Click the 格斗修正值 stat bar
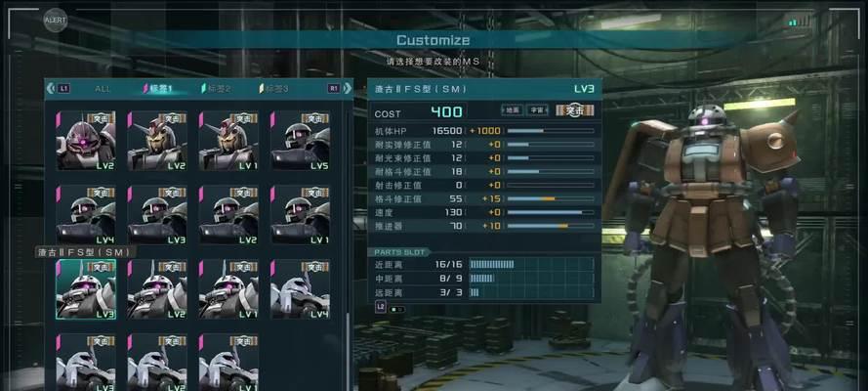The image size is (868, 391). click(551, 198)
